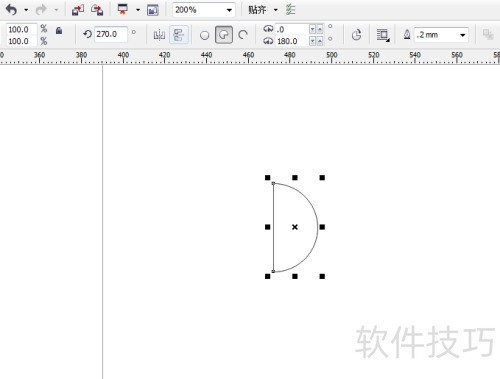Click the Redo arrow icon
This screenshot has width=500, height=379.
(41, 10)
